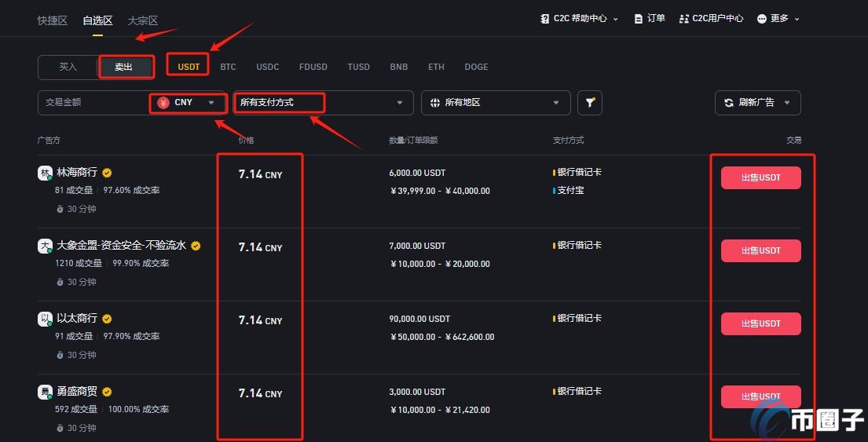Screen dimensions: 868x442
Task: Switch to 买入 buy mode
Action: 68,67
